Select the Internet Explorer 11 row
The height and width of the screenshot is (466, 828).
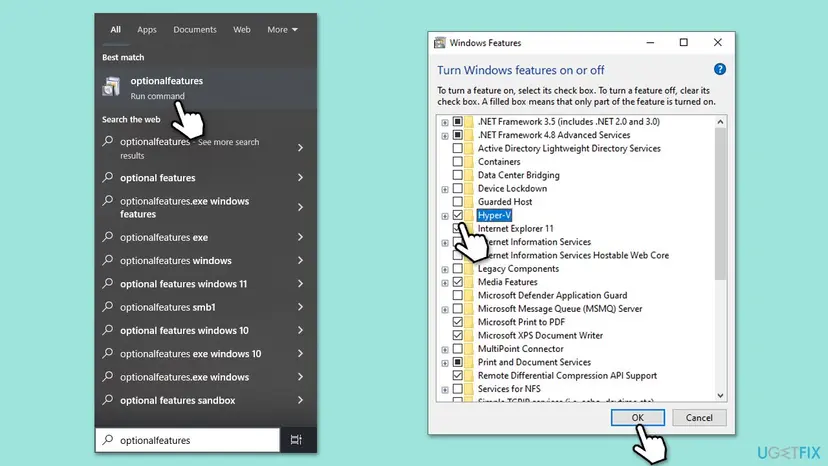coord(515,228)
